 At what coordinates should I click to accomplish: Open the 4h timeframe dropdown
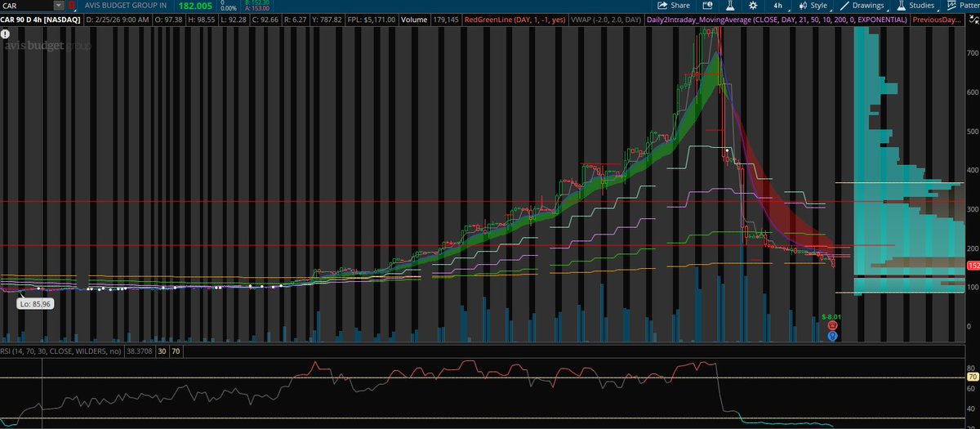click(x=778, y=5)
